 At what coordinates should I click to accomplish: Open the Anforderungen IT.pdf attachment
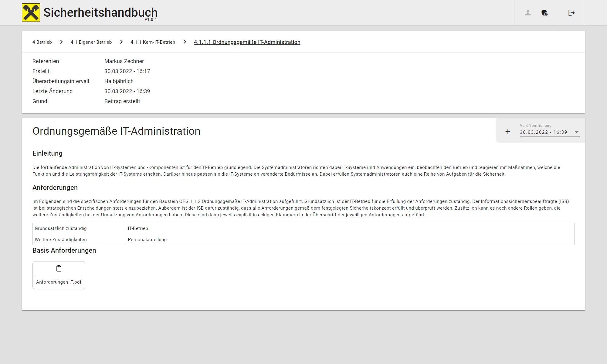[x=59, y=282]
